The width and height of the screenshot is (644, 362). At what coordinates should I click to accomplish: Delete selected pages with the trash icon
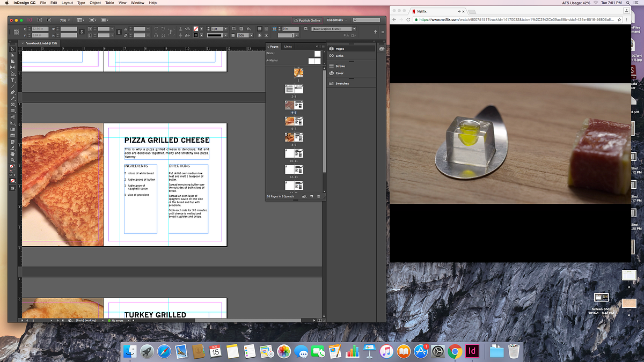coord(318,197)
